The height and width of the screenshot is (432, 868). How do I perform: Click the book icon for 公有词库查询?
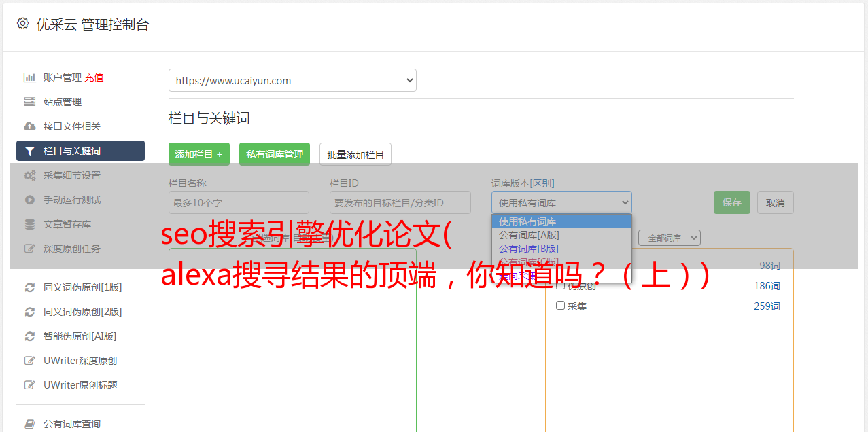click(x=30, y=424)
